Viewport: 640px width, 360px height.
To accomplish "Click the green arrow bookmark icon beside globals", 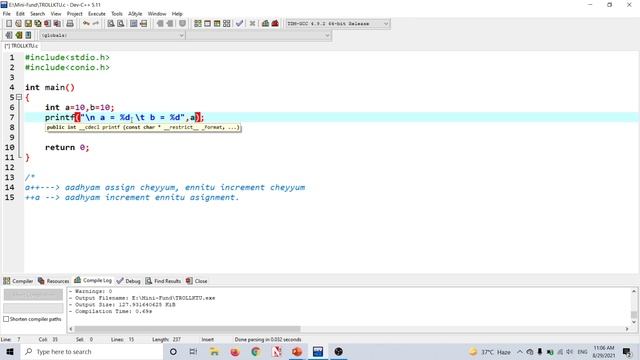I will [19, 36].
